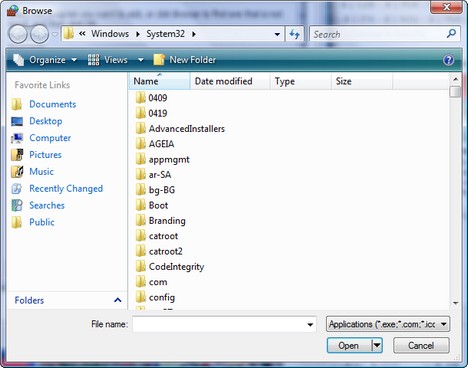The image size is (468, 368).
Task: Open the Organize menu
Action: (x=45, y=60)
